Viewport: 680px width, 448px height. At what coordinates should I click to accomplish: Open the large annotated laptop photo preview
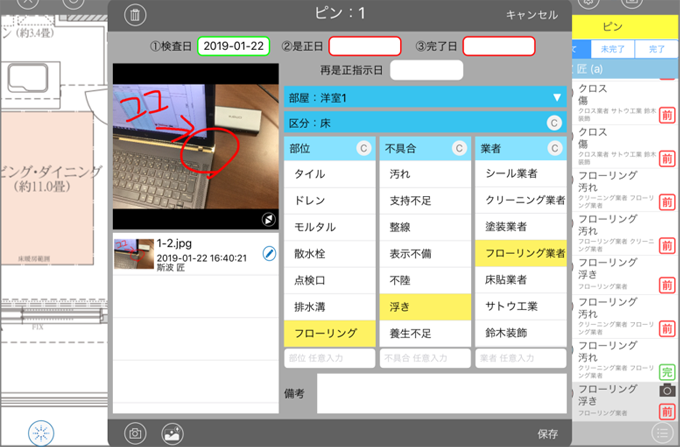(x=196, y=146)
